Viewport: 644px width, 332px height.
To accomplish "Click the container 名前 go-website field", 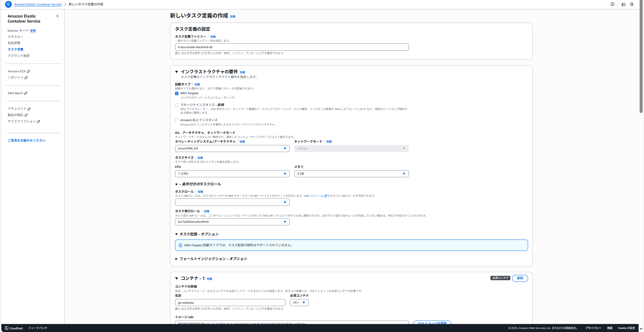I will (230, 303).
